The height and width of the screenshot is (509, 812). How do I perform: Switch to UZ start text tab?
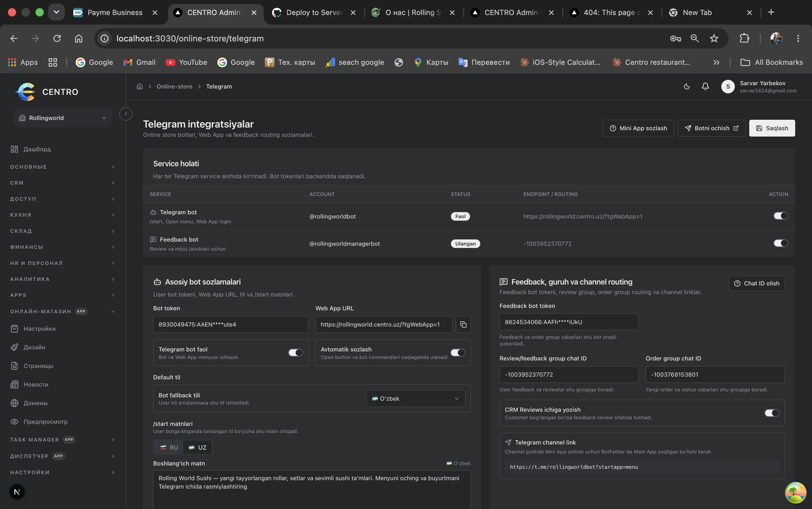197,447
